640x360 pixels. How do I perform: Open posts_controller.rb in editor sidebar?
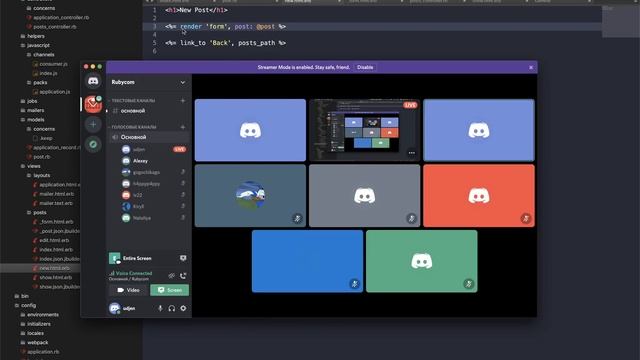tap(54, 27)
